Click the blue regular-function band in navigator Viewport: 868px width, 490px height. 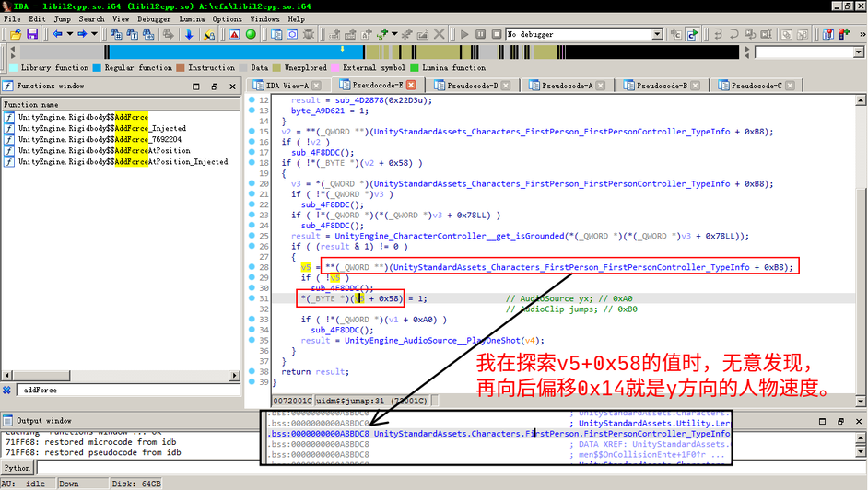(x=237, y=52)
